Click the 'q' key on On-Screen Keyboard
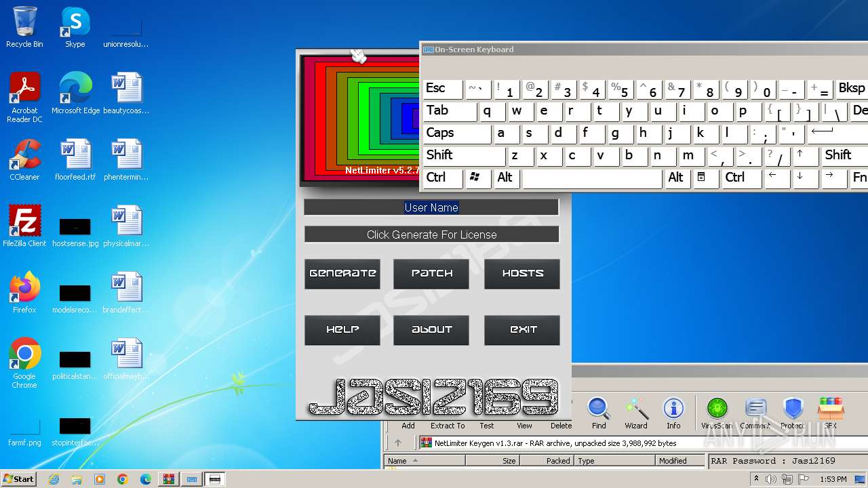 [x=492, y=111]
